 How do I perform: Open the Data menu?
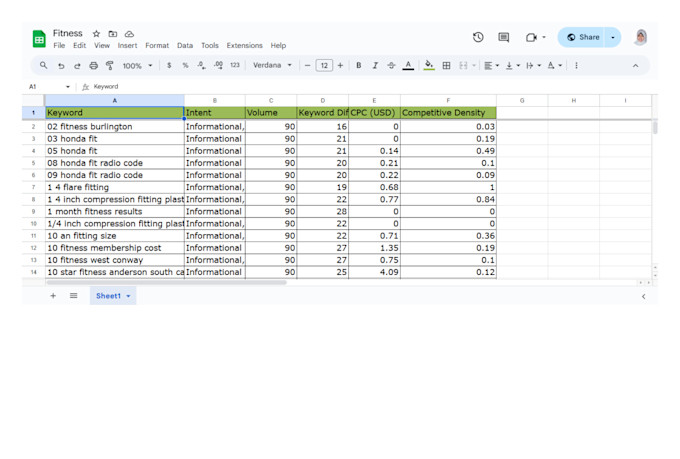pyautogui.click(x=185, y=46)
